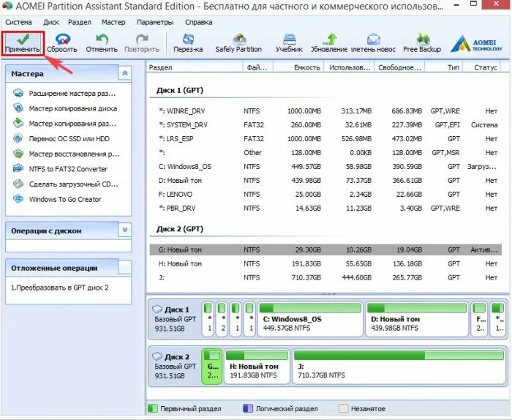Launch the Free Backup tool

422,43
